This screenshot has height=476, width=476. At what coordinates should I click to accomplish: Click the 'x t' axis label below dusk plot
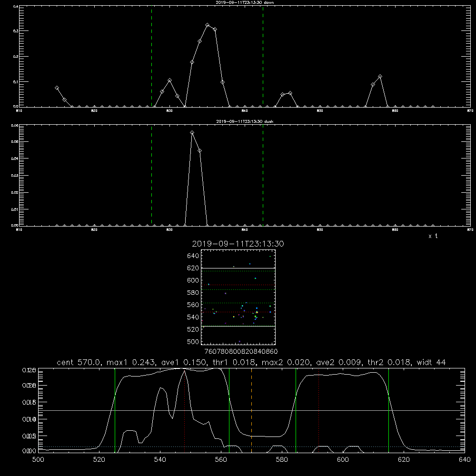point(433,236)
